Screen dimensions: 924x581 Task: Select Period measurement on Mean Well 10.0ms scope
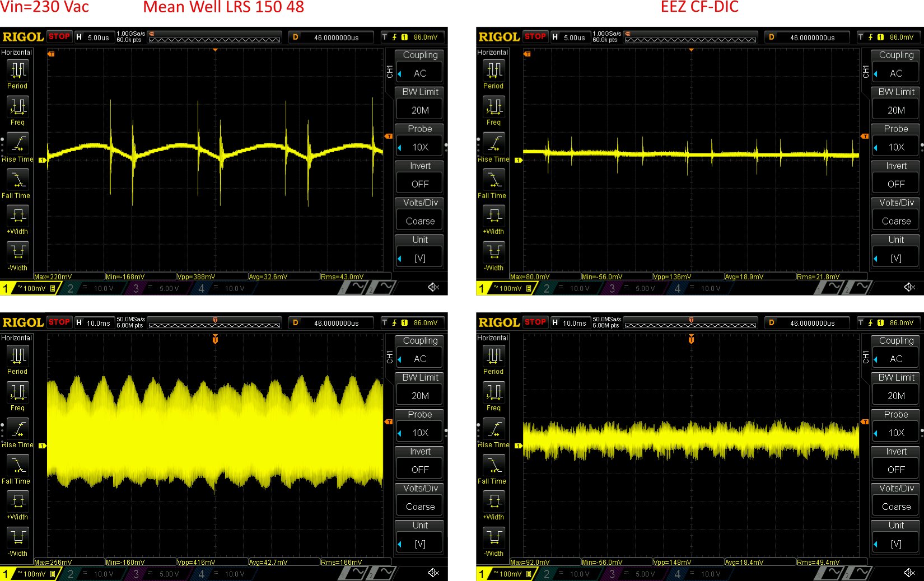point(18,357)
